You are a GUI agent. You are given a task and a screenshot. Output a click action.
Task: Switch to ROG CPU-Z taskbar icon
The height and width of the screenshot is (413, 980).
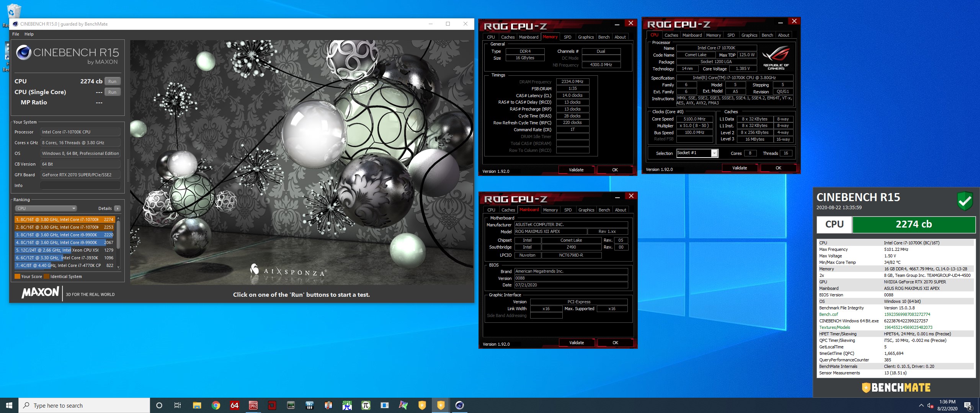[253, 405]
